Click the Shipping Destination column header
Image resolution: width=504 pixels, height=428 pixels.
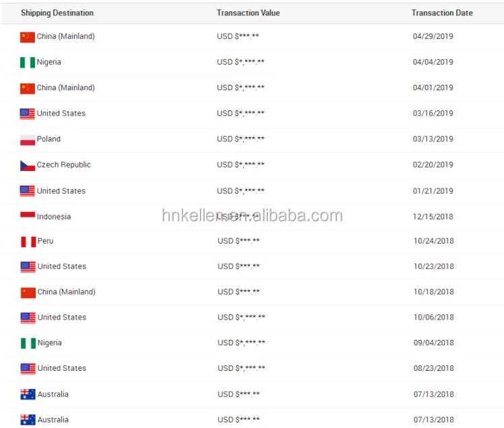tap(57, 13)
